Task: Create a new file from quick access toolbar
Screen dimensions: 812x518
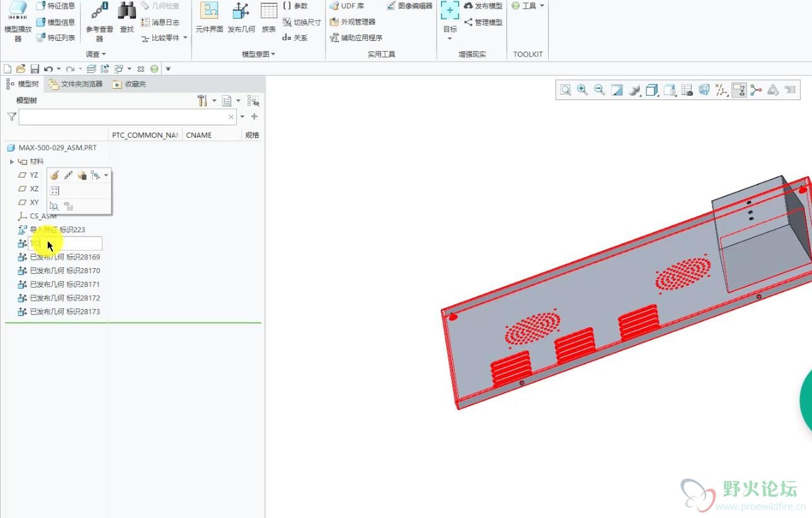Action: pos(8,69)
